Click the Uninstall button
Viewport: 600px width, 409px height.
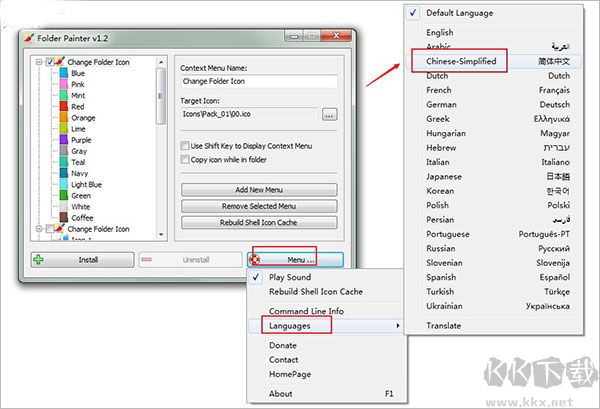coord(190,259)
